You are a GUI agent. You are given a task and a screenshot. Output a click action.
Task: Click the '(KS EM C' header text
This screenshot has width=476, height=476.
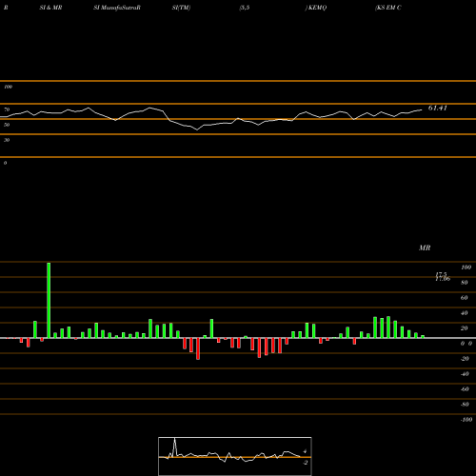(x=388, y=8)
